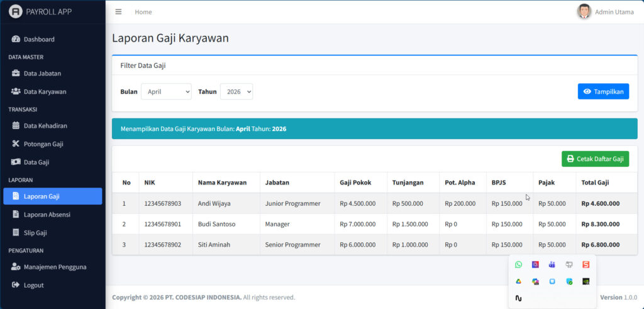Open Google Drive tray icon
Viewport: 644px width, 309px height.
518,281
